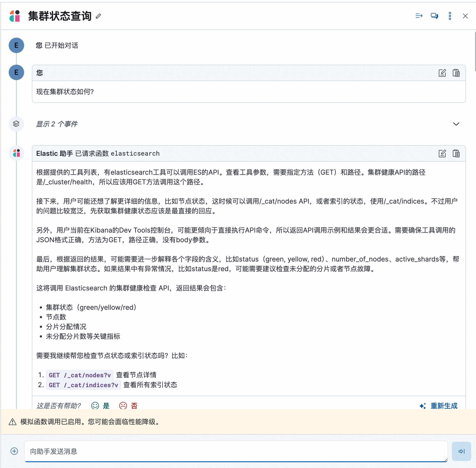Image resolution: width=476 pixels, height=468 pixels.
Task: Send the message using the arrow button
Action: pyautogui.click(x=461, y=451)
